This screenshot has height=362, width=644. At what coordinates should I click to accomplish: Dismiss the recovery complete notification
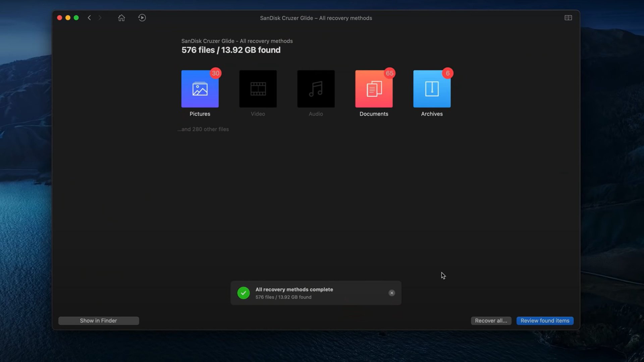coord(391,293)
